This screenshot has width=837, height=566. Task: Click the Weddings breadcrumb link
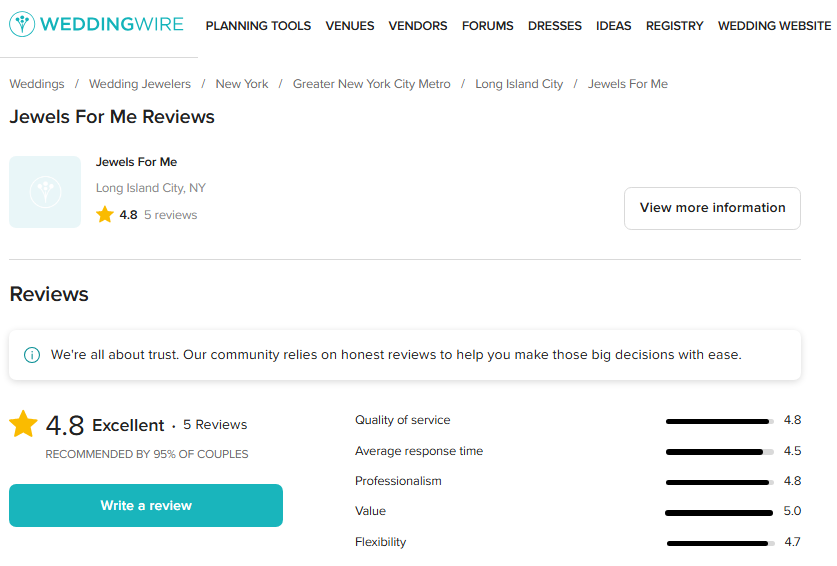[37, 84]
